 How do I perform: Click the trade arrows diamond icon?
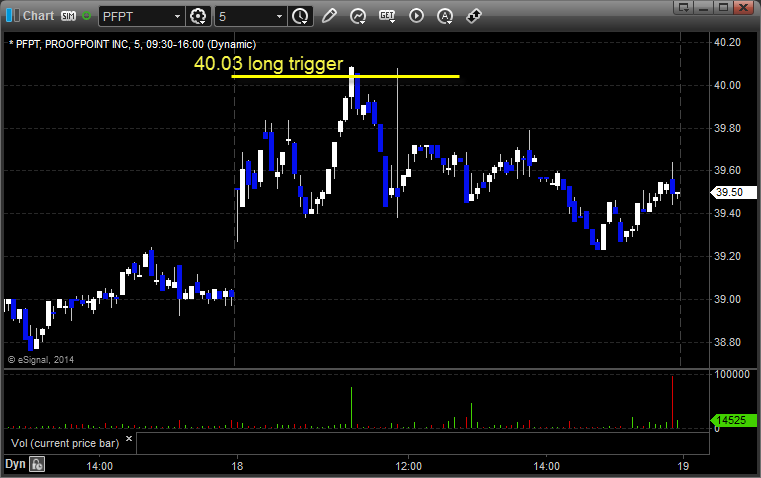tap(474, 16)
